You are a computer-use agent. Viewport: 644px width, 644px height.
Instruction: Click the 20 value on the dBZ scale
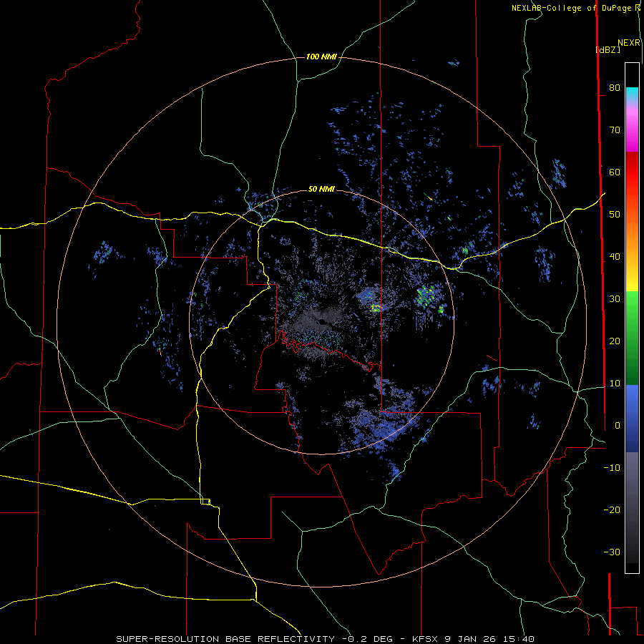(x=615, y=341)
